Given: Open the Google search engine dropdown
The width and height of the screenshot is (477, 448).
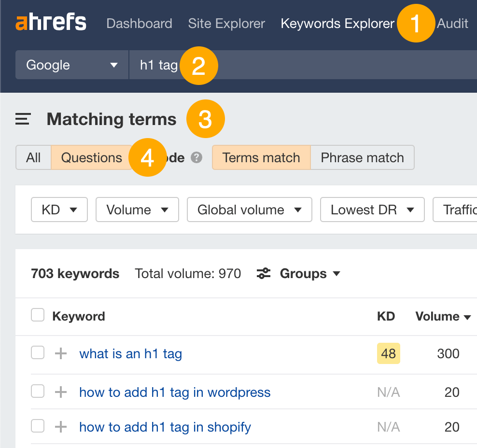Looking at the screenshot, I should click(71, 65).
